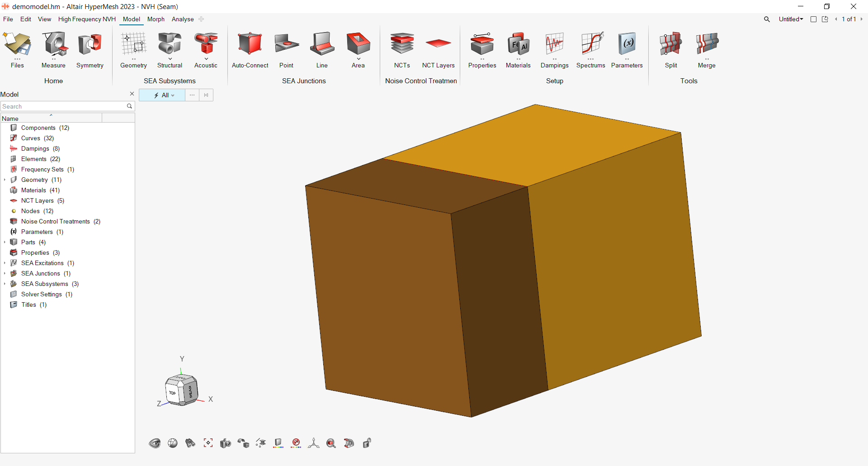Expand the SEA Subsystems tree node
The image size is (868, 466).
(5, 284)
